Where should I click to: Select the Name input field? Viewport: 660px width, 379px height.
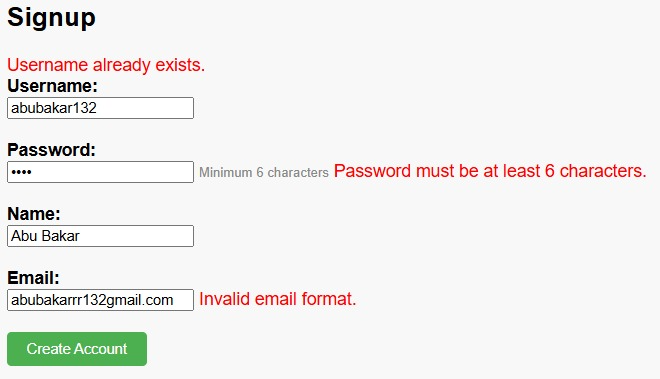pyautogui.click(x=100, y=236)
